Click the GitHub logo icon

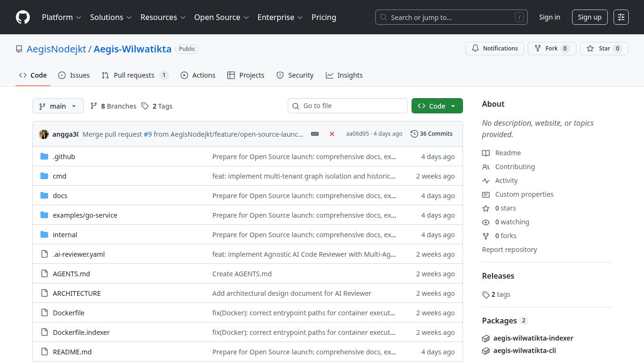click(23, 17)
